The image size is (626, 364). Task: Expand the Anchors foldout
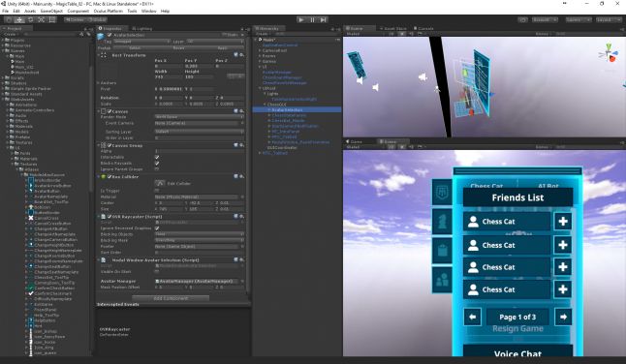click(x=99, y=83)
